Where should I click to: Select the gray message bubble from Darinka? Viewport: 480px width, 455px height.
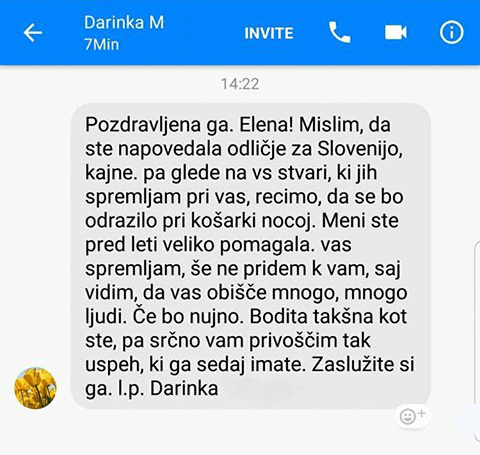click(251, 256)
